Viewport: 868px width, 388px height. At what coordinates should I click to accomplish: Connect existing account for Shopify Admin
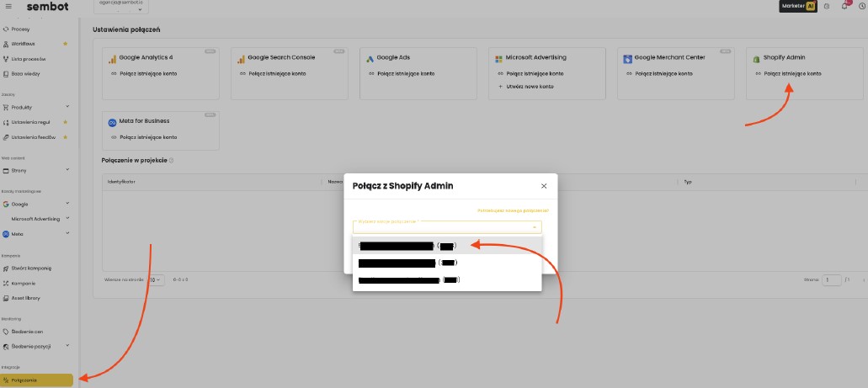(792, 73)
